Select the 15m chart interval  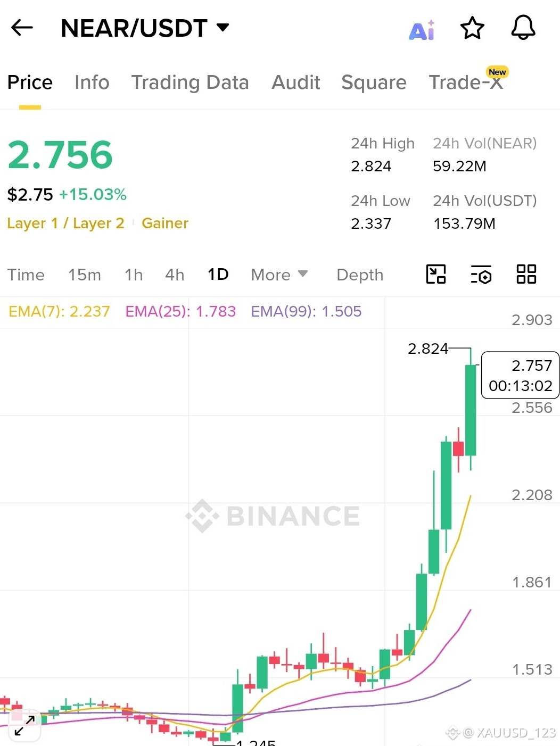[85, 275]
